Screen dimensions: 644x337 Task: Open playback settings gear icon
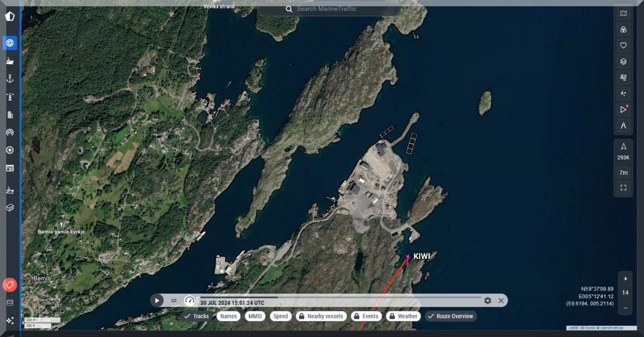point(487,301)
